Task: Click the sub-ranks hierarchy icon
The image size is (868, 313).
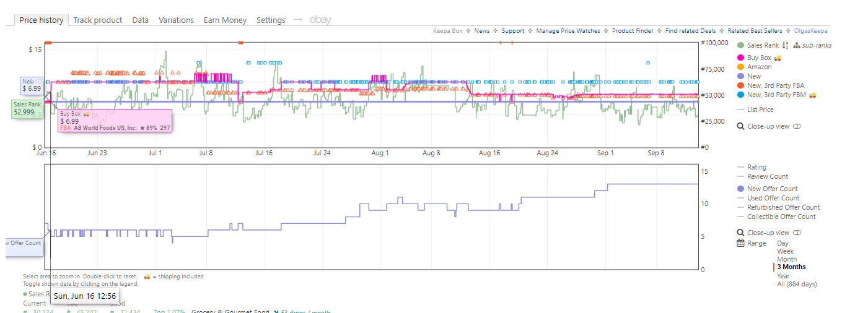Action: (796, 45)
